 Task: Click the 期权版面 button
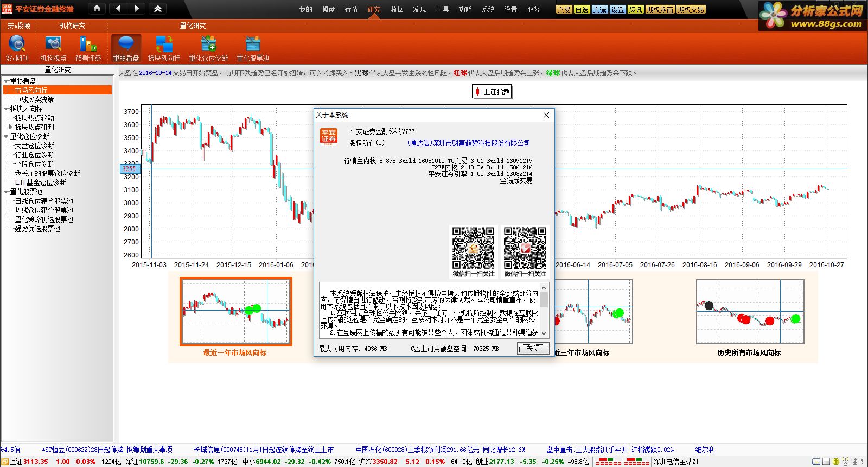pos(660,9)
